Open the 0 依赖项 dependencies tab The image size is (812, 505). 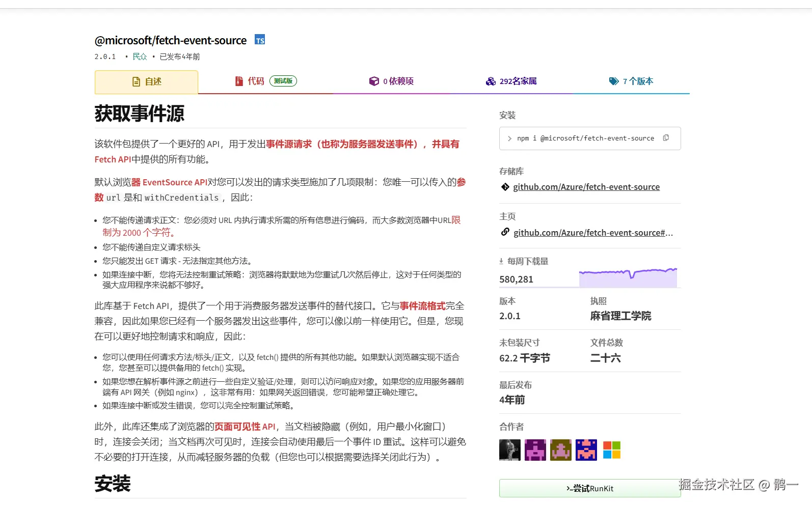[391, 81]
